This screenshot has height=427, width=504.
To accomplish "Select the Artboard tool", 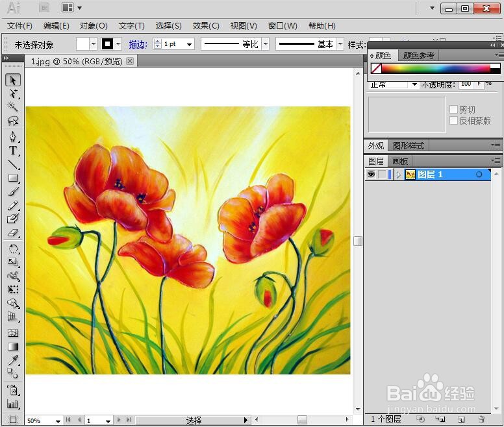I will 13,420.
